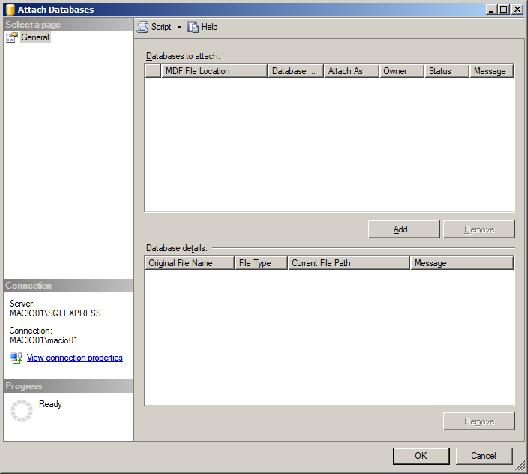
Task: Select General page in Select a page list
Action: (x=35, y=37)
